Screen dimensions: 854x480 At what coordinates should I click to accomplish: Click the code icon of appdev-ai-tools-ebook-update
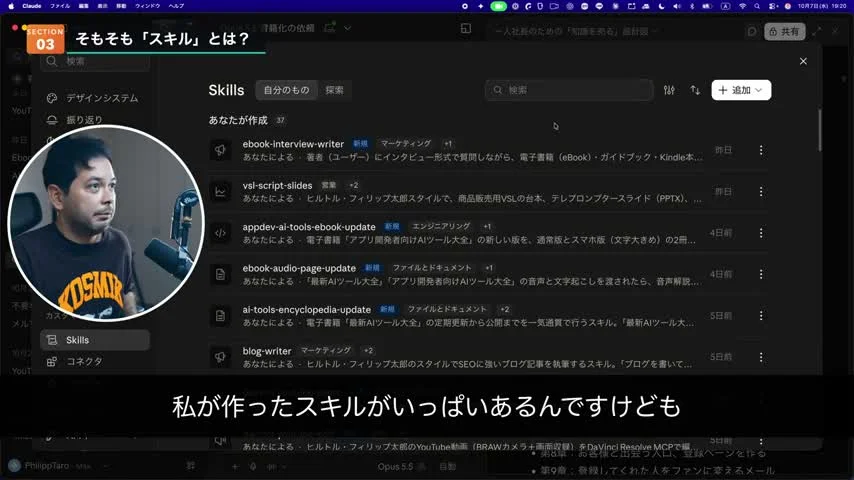click(x=220, y=233)
